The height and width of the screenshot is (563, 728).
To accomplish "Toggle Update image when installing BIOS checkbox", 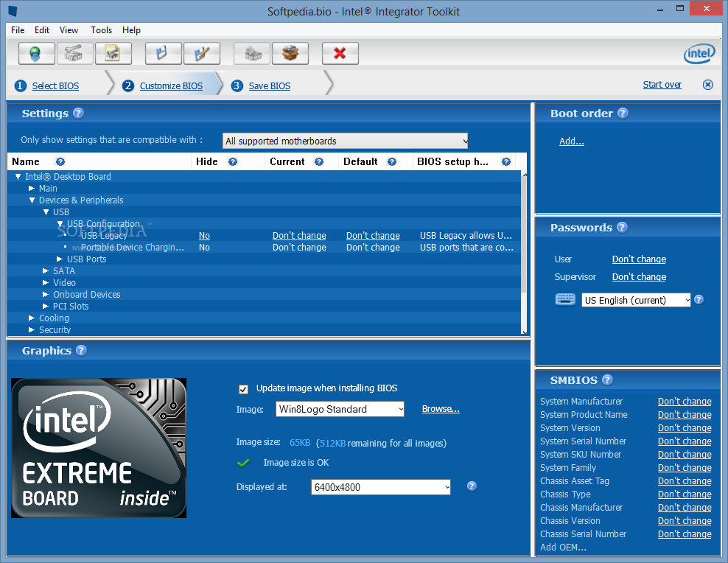I will pos(243,389).
